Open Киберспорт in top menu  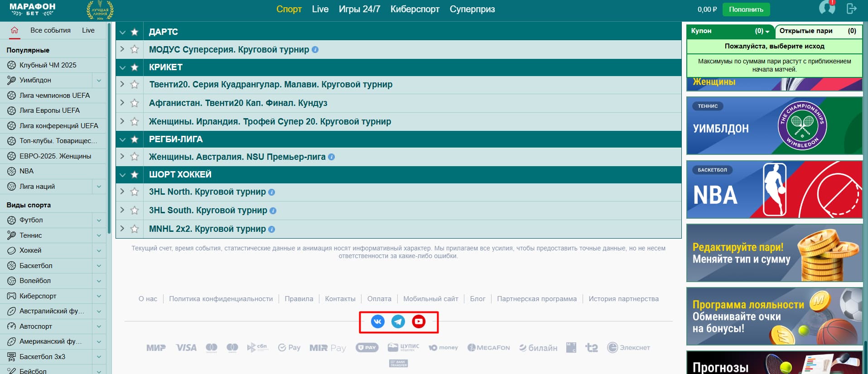click(x=415, y=9)
